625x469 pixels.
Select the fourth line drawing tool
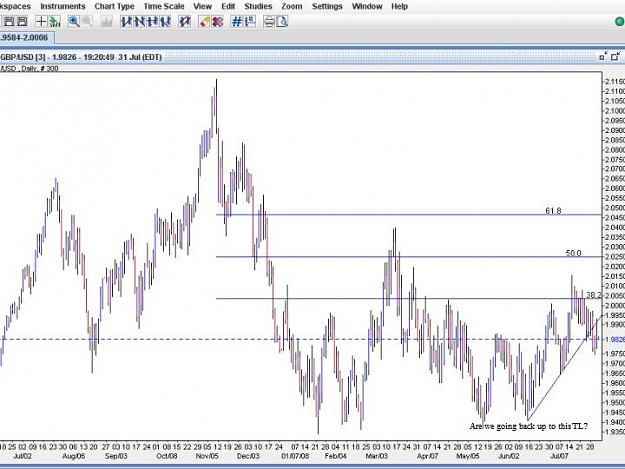[x=165, y=22]
